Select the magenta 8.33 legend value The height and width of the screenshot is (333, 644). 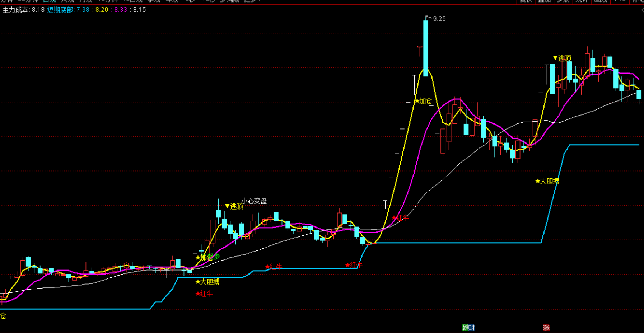(x=120, y=10)
